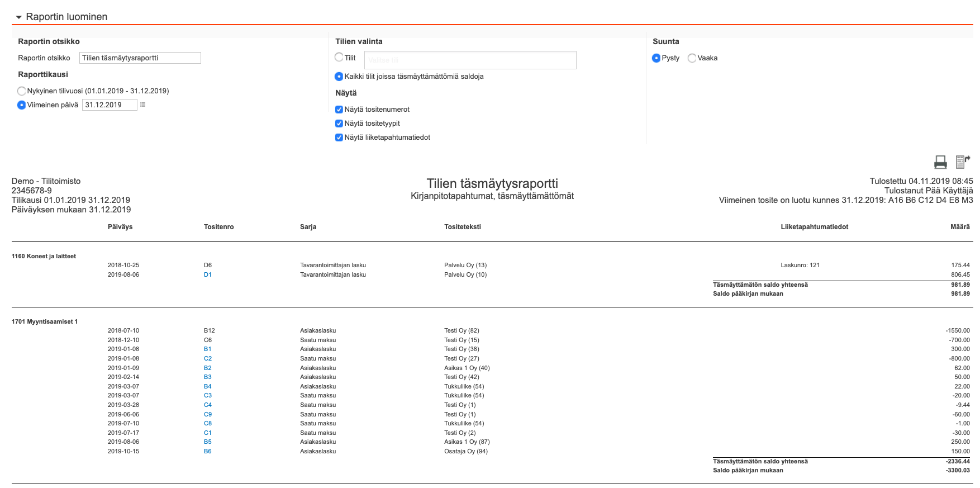
Task: Select Kaikki tilit täsmäyttämättömiä saldoja option
Action: pos(339,77)
